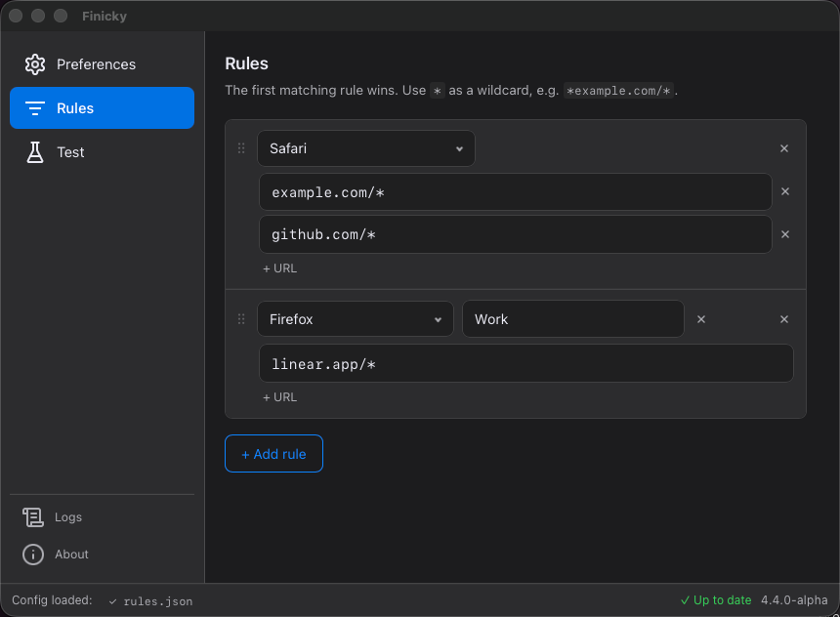Open the About info icon
Screen dimensions: 840x617
click(x=32, y=554)
